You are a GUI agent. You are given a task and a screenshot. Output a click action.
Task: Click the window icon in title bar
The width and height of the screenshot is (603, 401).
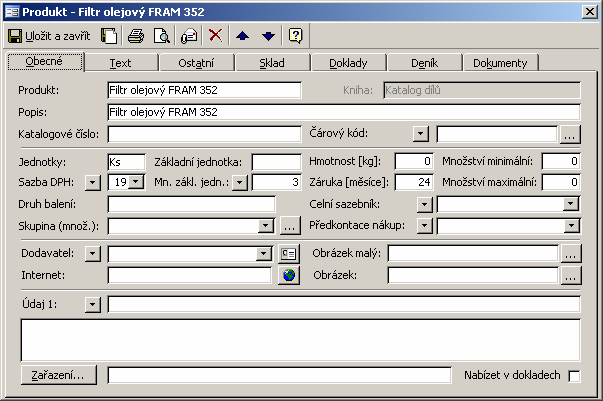(12, 12)
